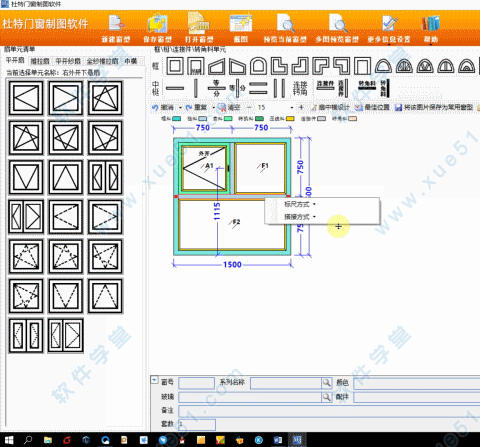Select the solid downward V sash unit
The width and height of the screenshot is (482, 447).
pos(26,177)
